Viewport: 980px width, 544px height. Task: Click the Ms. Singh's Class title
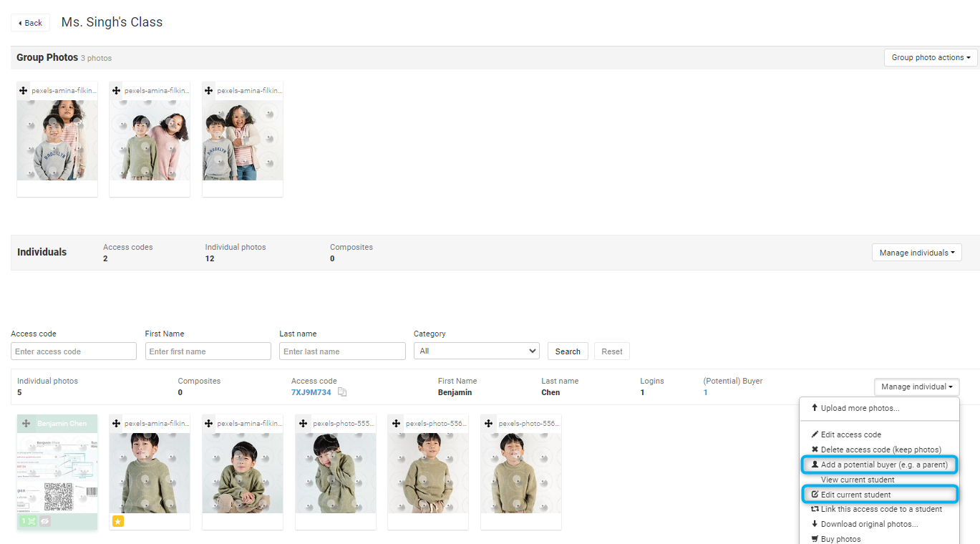click(112, 22)
